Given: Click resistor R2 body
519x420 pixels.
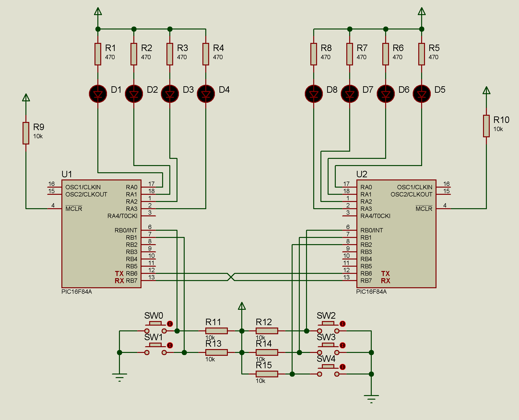Looking at the screenshot, I should (x=134, y=54).
